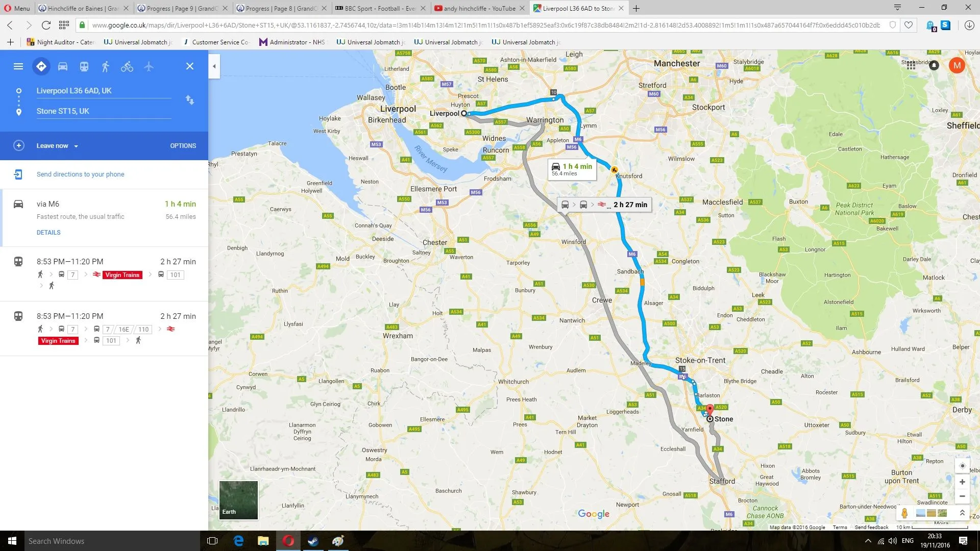This screenshot has width=980, height=551.
Task: Choose the walking travel mode icon
Action: pos(106,66)
